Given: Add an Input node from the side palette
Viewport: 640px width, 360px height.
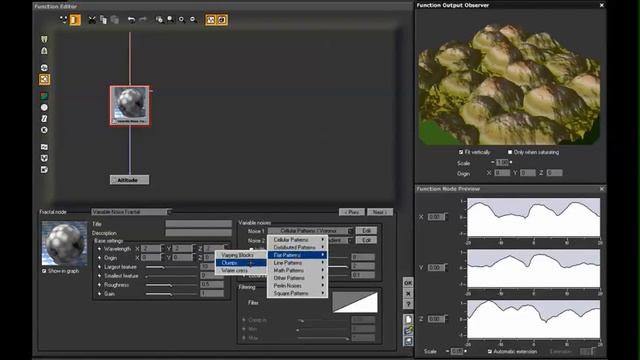Looking at the screenshot, I should [44, 39].
